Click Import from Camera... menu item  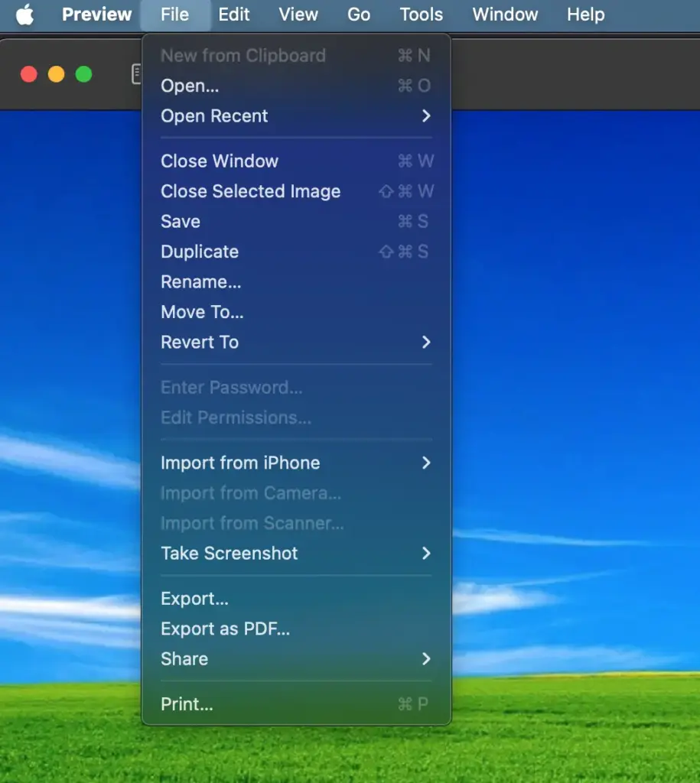(x=296, y=493)
